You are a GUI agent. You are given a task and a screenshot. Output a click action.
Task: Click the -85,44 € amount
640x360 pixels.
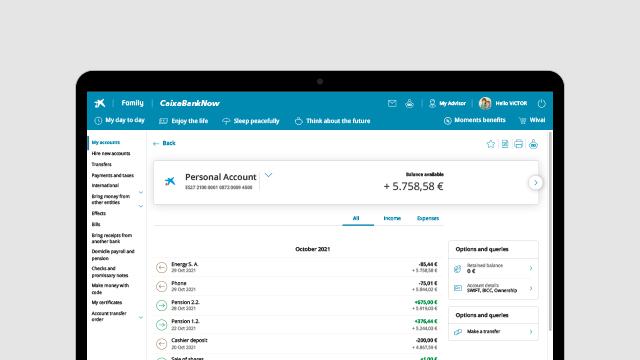[x=428, y=264]
